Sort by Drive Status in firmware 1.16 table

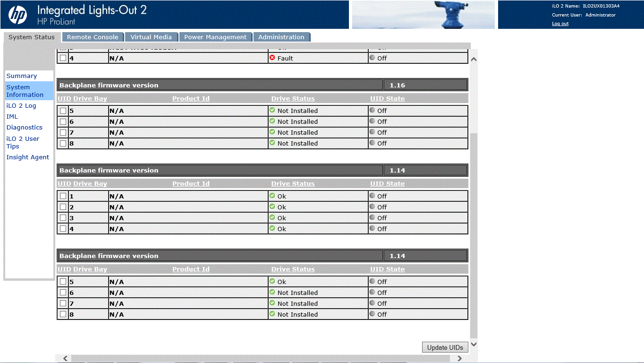point(293,98)
